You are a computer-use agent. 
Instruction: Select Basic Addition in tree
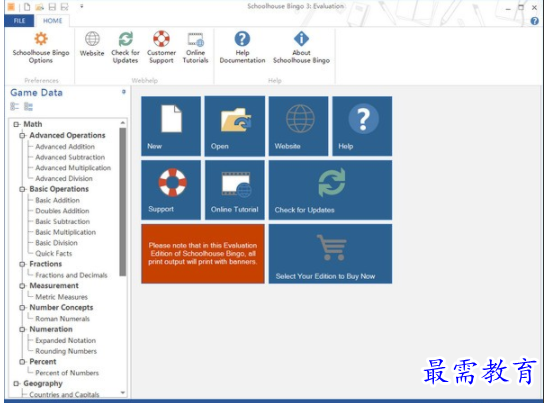point(57,200)
